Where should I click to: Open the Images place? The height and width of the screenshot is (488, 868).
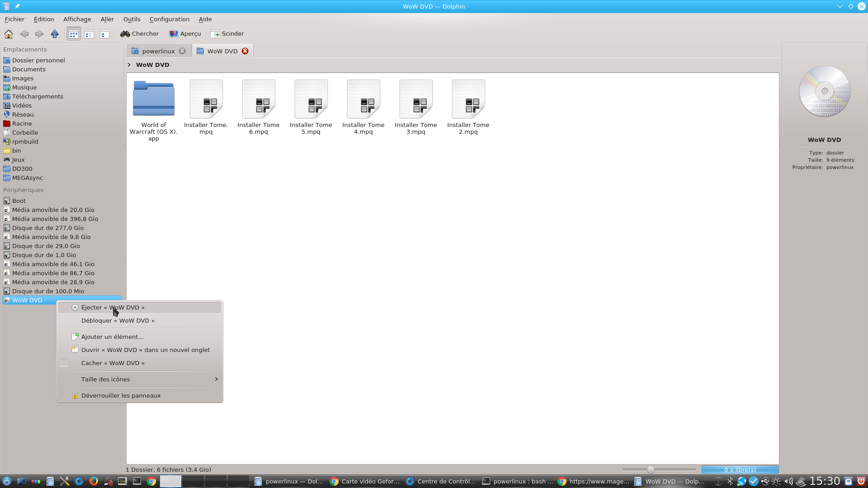[62, 78]
